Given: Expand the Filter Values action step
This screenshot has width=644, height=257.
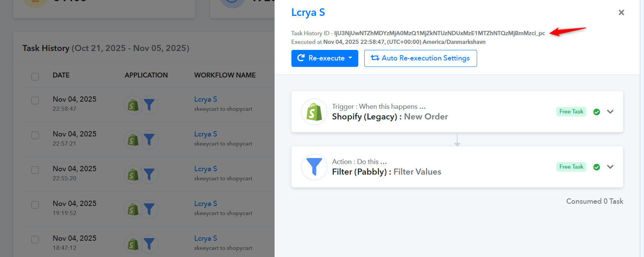Looking at the screenshot, I should (610, 167).
